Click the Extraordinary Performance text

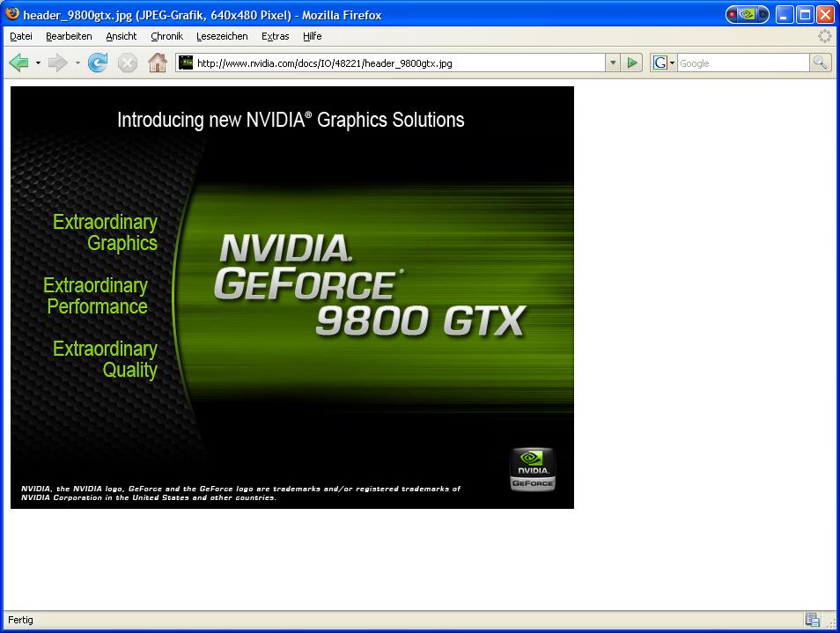[95, 296]
